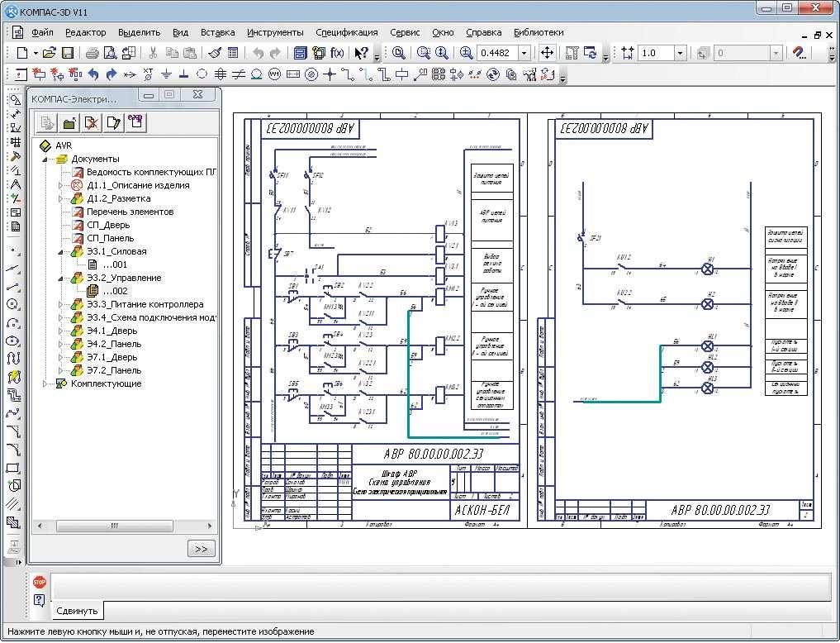Click the >> button in project panel

[202, 549]
